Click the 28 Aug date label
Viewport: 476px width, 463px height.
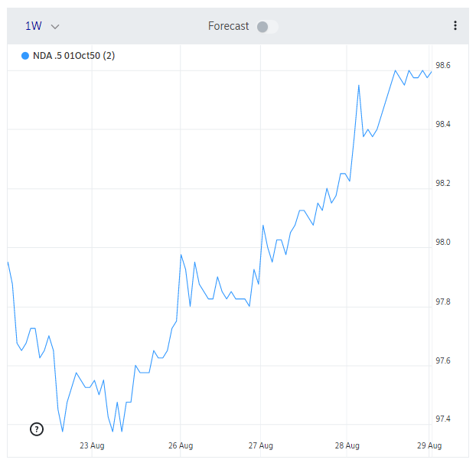pyautogui.click(x=347, y=445)
